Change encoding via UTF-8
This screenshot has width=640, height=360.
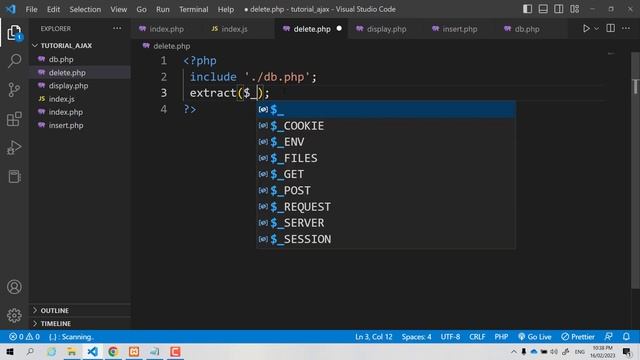[x=450, y=337]
